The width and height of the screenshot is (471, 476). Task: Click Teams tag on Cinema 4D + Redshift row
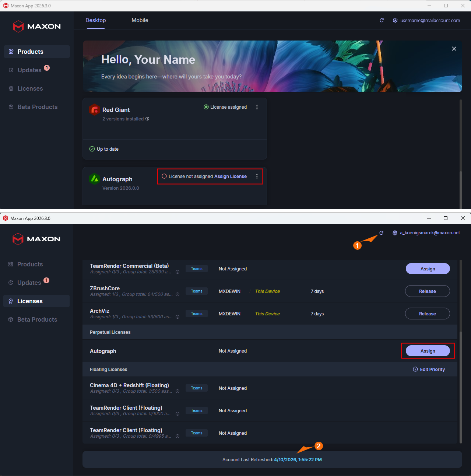197,388
